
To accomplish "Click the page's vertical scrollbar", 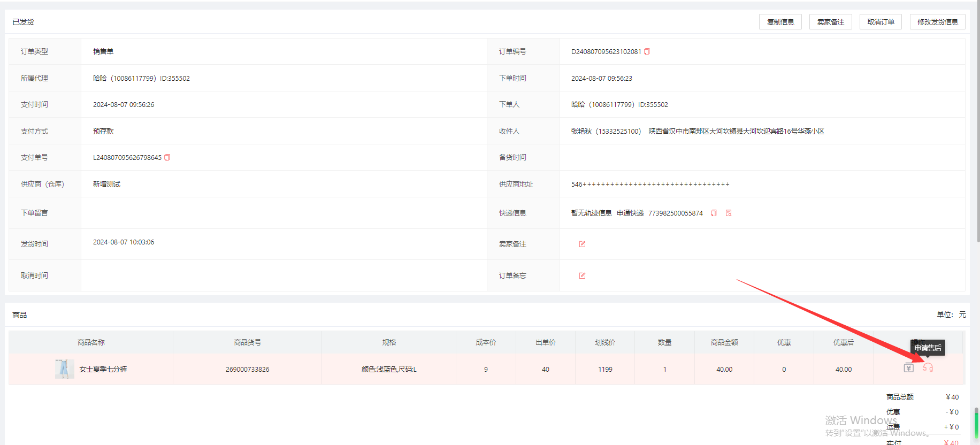I will pyautogui.click(x=977, y=160).
